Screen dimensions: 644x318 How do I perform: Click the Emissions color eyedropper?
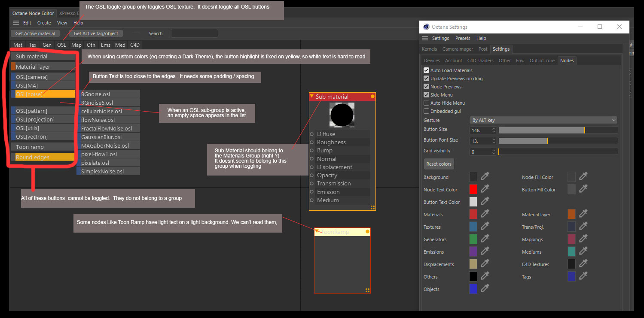click(x=485, y=251)
